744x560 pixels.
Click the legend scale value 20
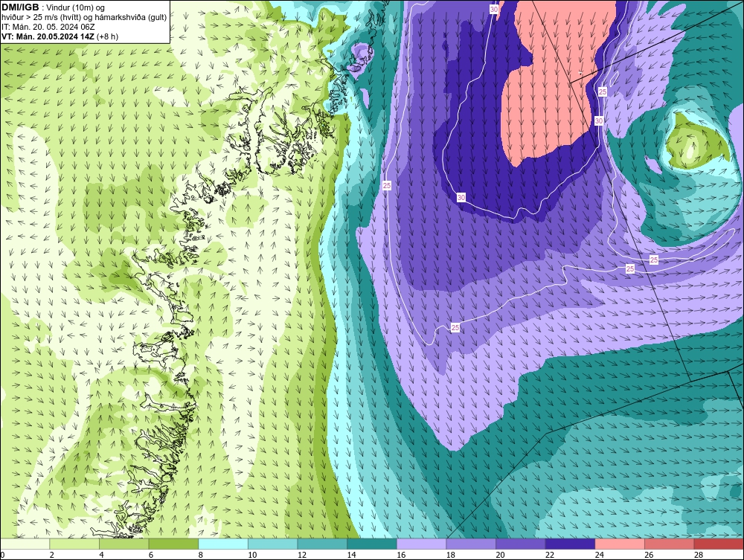coord(500,555)
